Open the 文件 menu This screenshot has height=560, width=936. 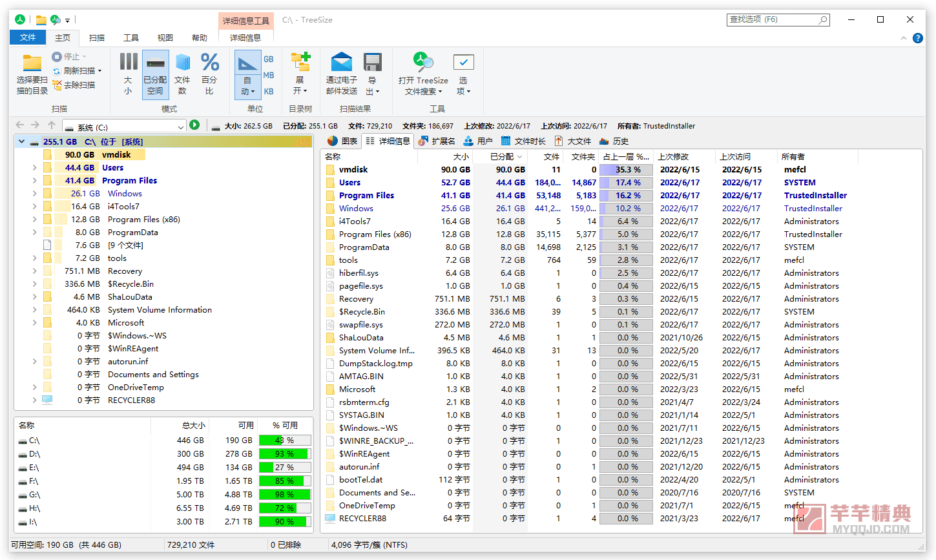pyautogui.click(x=28, y=37)
